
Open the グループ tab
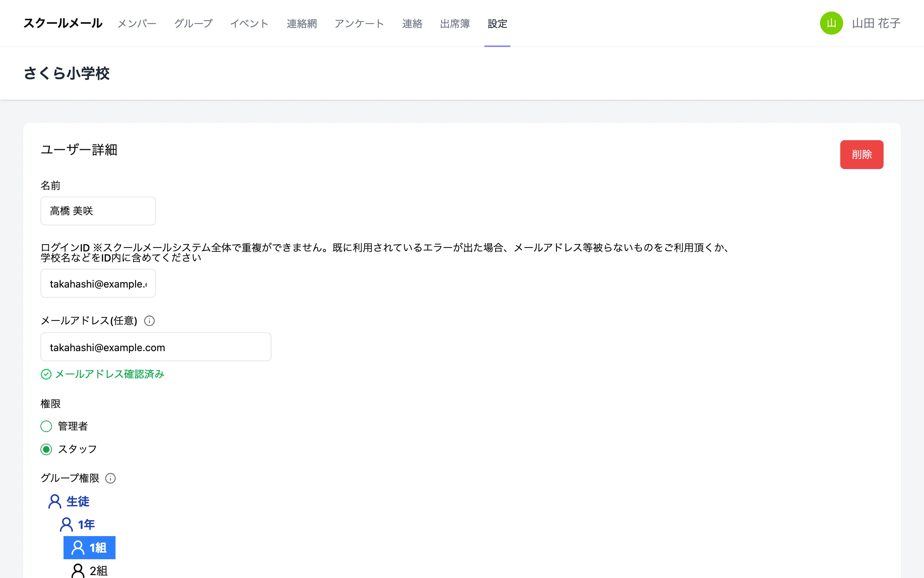(x=193, y=24)
